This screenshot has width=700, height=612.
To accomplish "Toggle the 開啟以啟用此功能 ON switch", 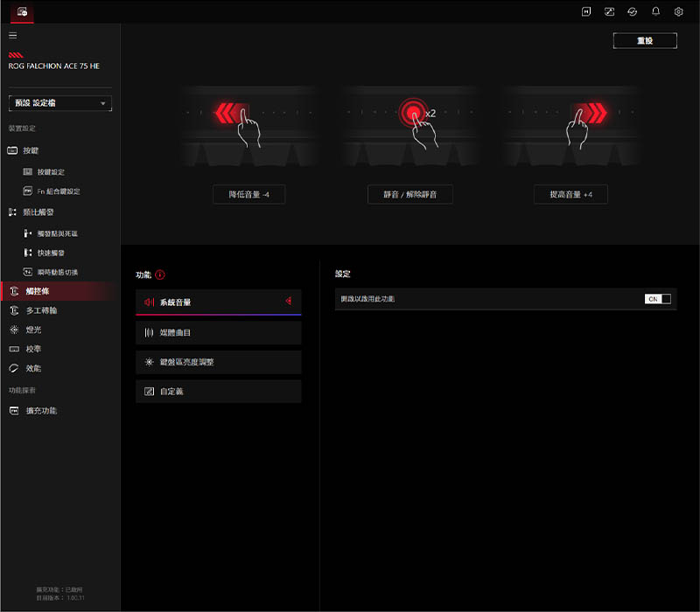I will coord(658,299).
